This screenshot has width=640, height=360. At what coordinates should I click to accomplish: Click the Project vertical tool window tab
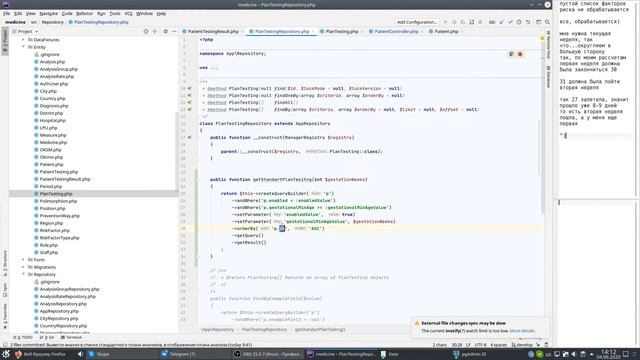tap(5, 40)
